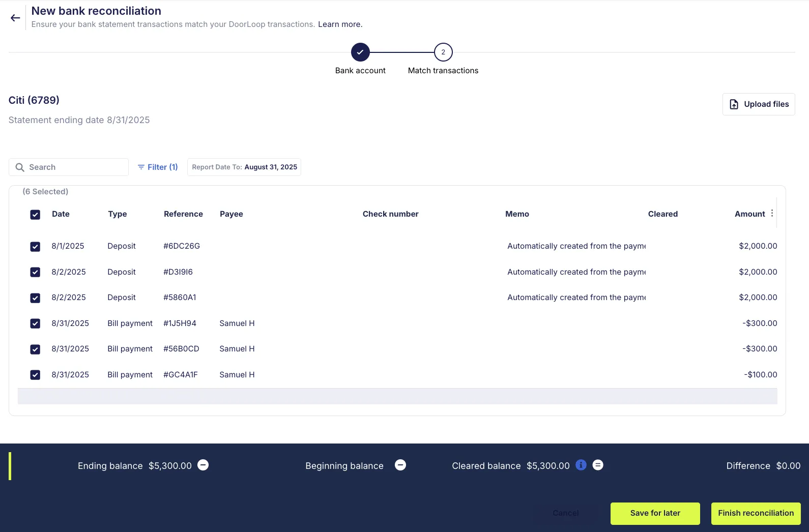Viewport: 809px width, 532px height.
Task: Change the Report Date To filter
Action: point(244,167)
